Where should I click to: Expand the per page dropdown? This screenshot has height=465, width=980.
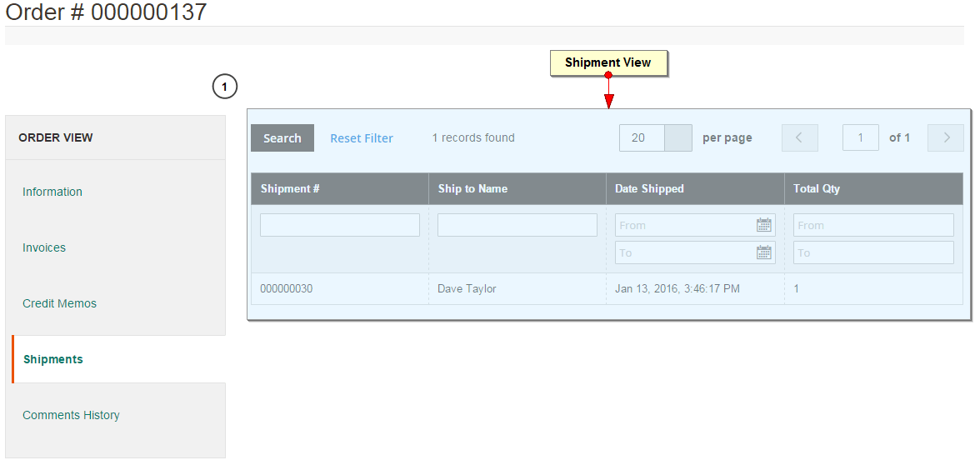(678, 138)
